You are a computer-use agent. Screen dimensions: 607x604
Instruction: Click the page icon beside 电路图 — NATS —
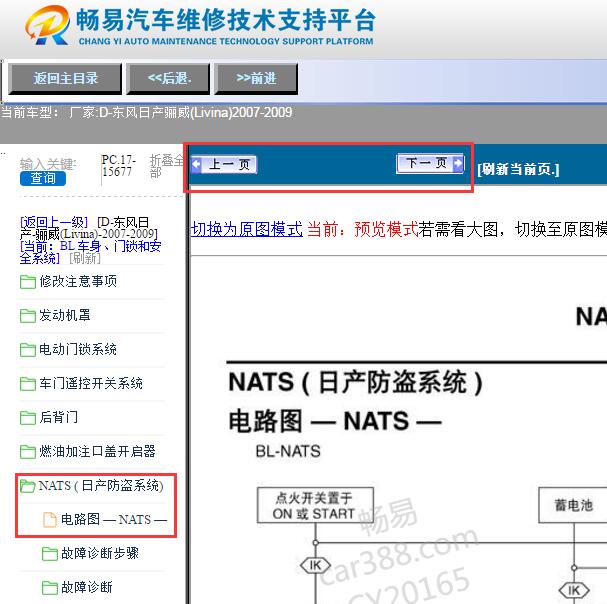coord(50,520)
